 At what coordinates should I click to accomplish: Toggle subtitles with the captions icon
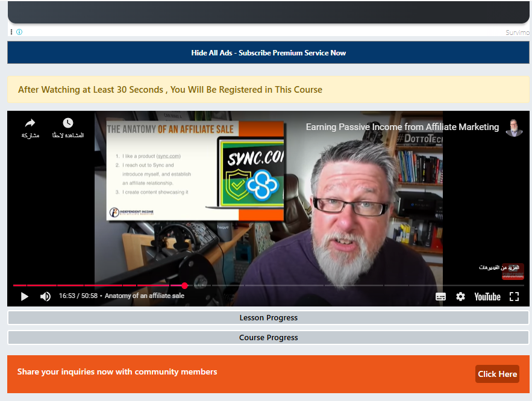coord(440,296)
